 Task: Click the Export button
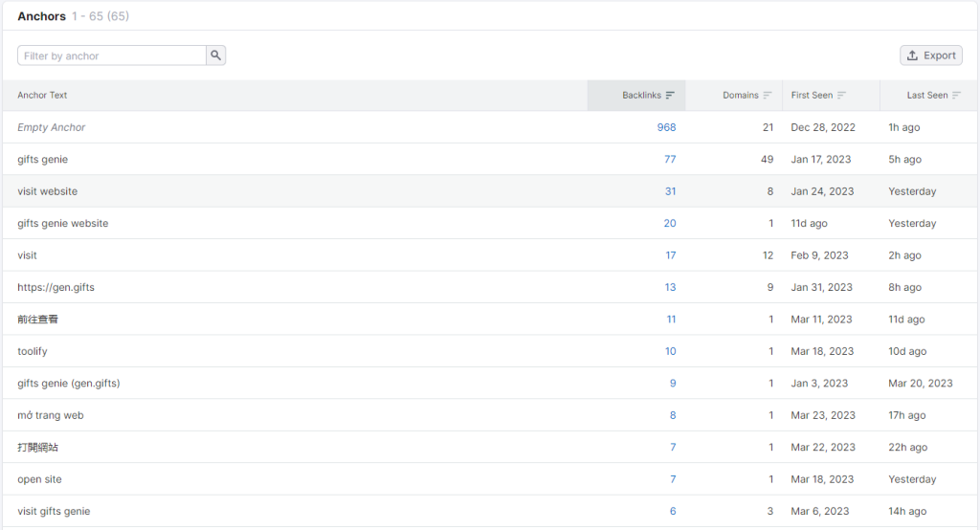click(931, 55)
